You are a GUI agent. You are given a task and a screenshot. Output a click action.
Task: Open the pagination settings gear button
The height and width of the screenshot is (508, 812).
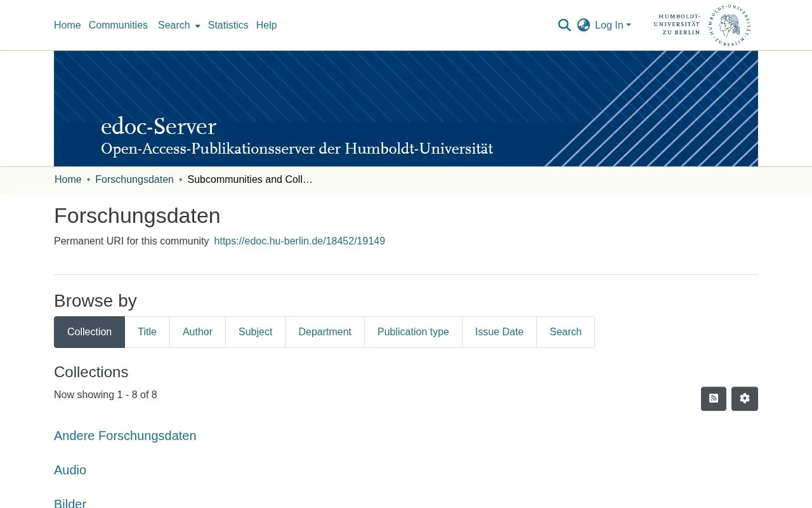pos(745,399)
